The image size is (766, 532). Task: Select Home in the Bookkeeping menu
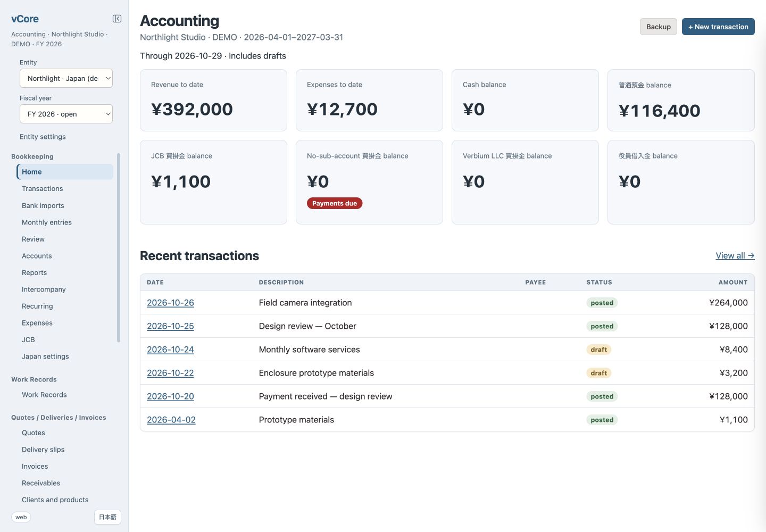65,172
